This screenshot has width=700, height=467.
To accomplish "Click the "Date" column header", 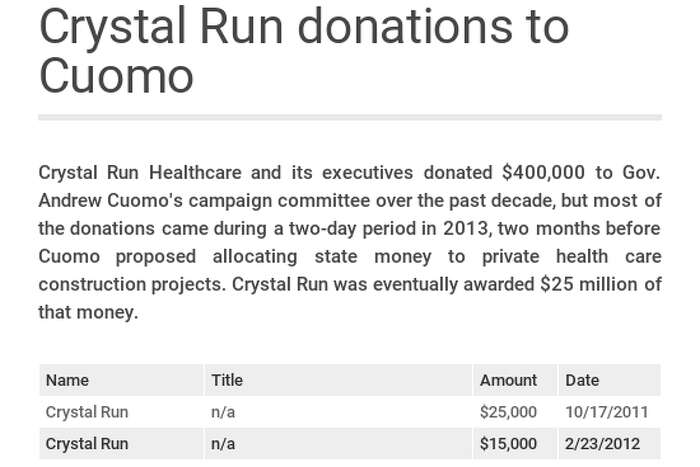I will [582, 380].
